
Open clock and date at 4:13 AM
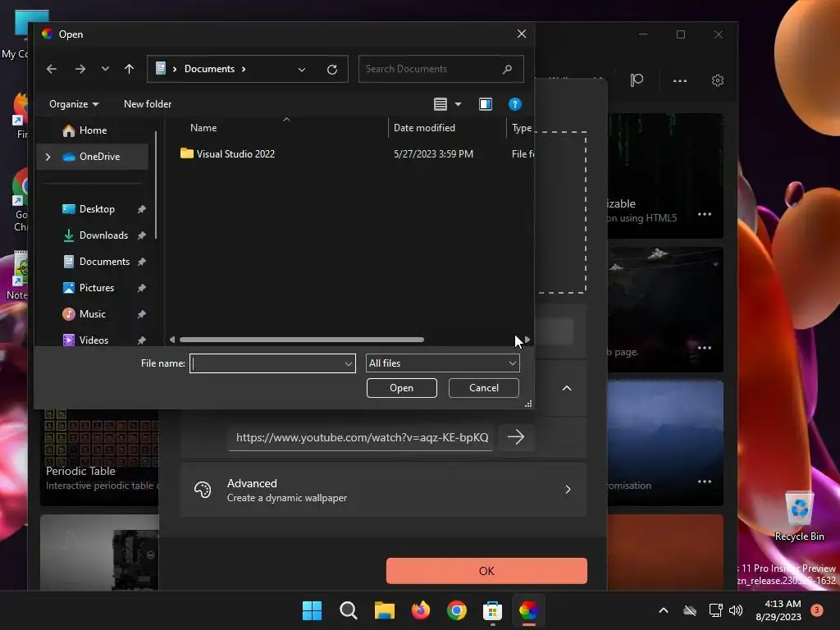tap(778, 610)
